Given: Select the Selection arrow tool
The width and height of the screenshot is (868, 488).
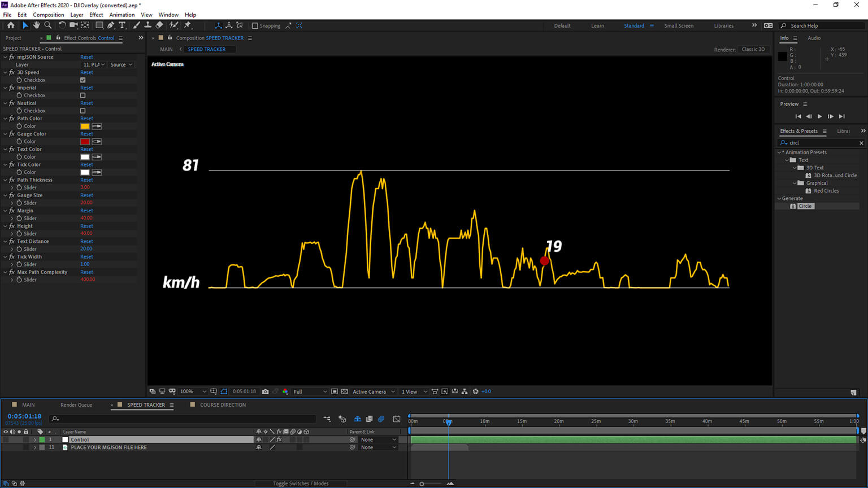Looking at the screenshot, I should click(25, 25).
